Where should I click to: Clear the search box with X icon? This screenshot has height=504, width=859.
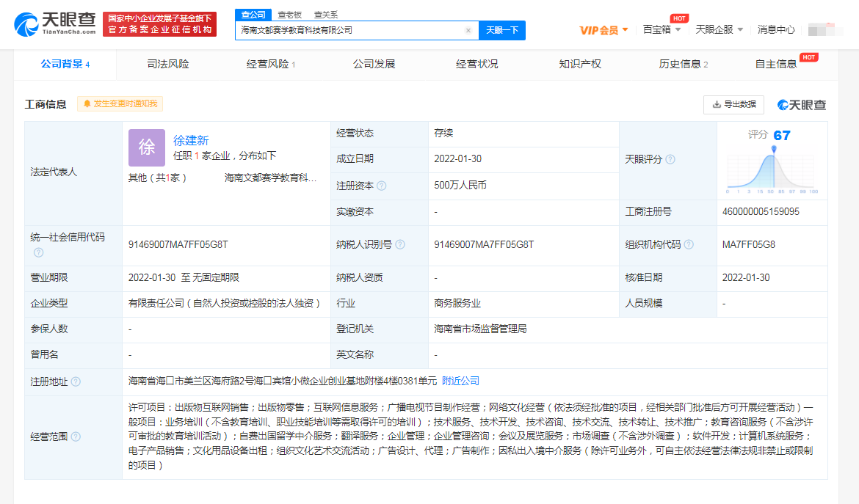[468, 31]
